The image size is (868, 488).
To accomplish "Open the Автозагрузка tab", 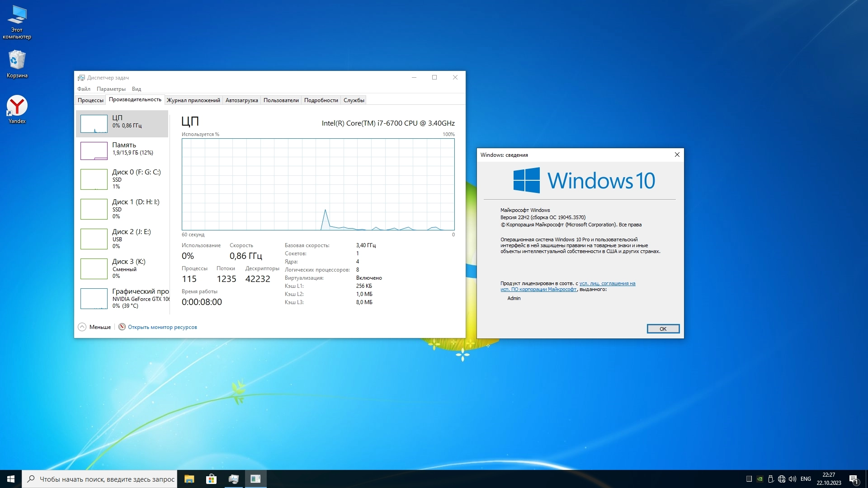I will 241,100.
